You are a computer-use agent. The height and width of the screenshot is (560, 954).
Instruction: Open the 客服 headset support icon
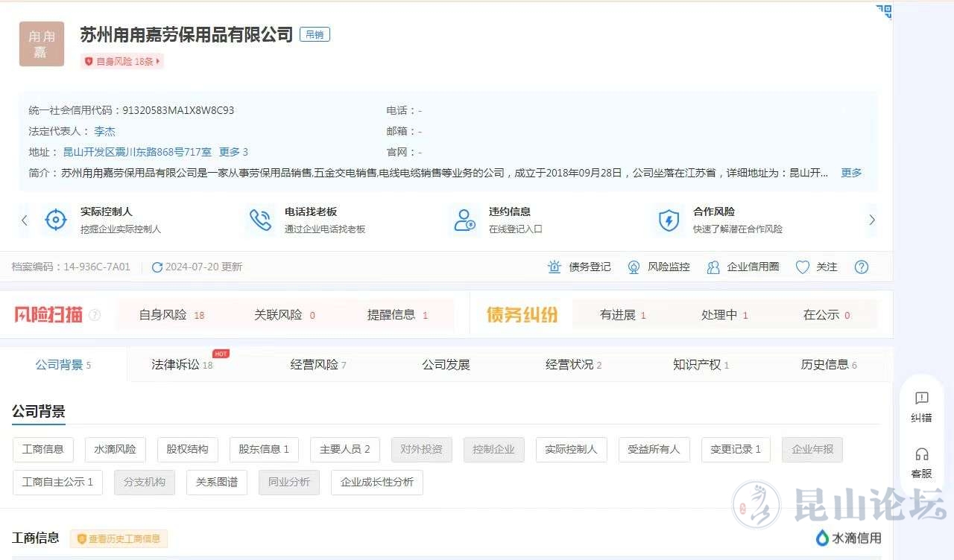(922, 455)
